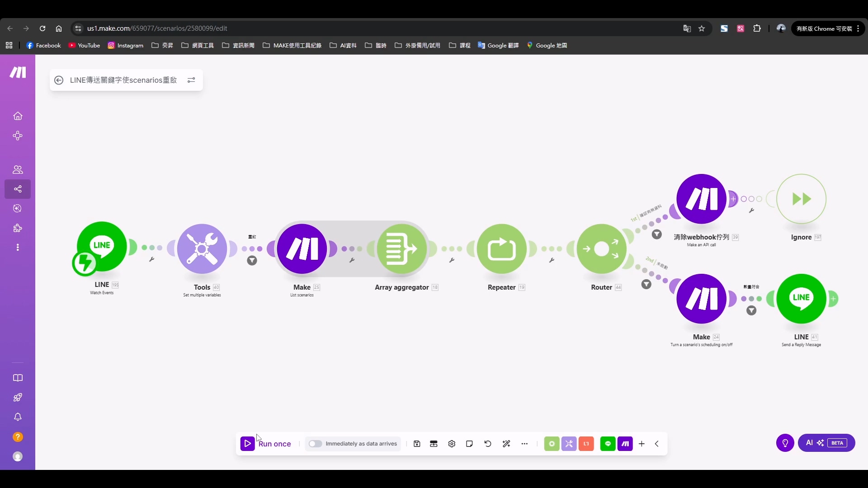Open filter between Tools and Make modules
The image size is (868, 488).
252,261
